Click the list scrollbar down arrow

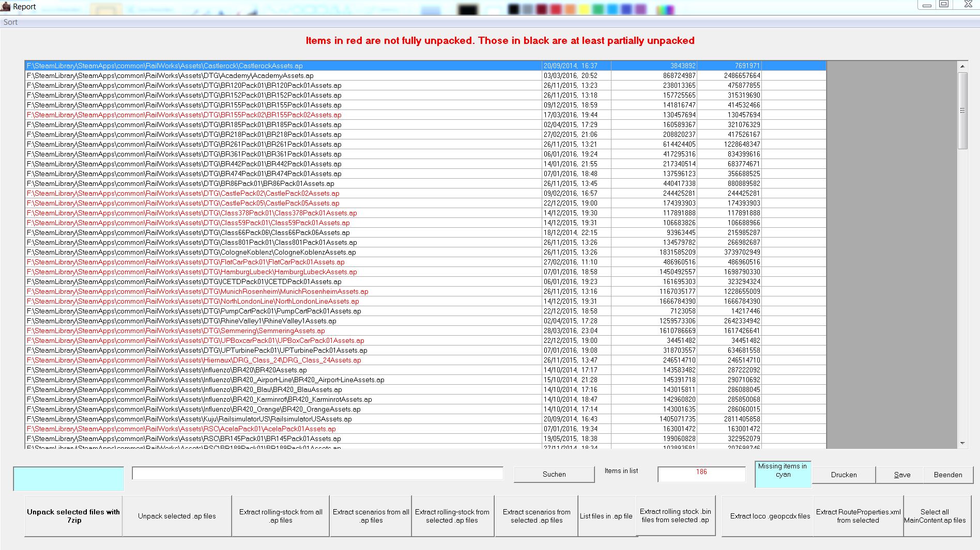(962, 443)
